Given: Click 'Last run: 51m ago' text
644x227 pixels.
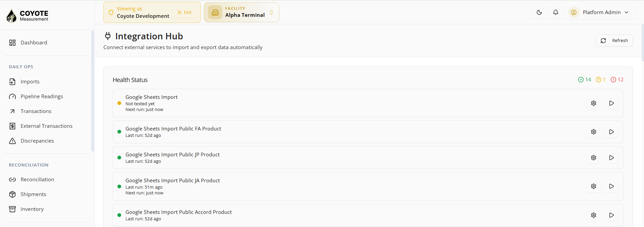Looking at the screenshot, I should click(x=144, y=187).
